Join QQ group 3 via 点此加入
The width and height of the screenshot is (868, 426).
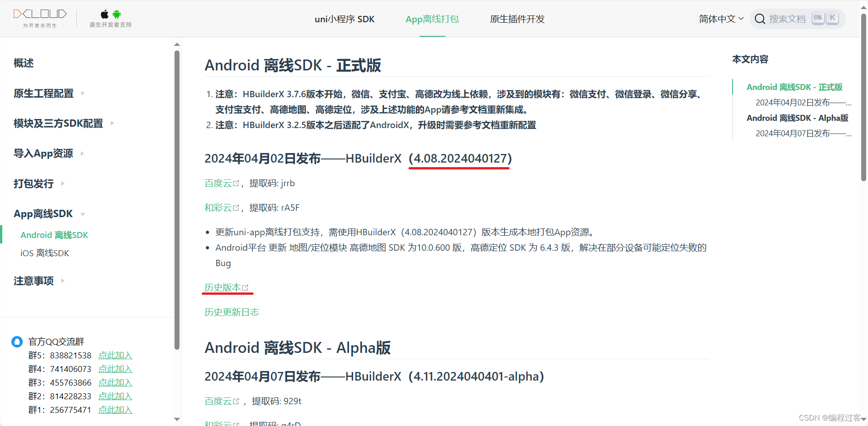(115, 382)
